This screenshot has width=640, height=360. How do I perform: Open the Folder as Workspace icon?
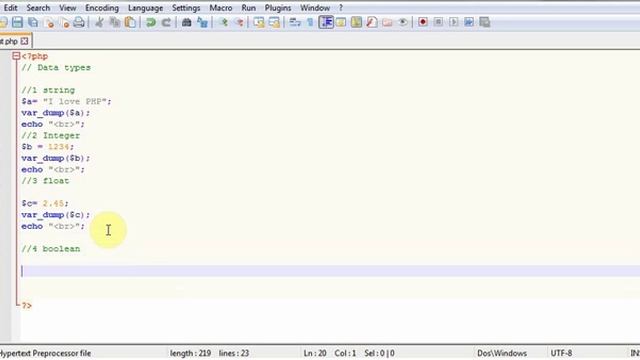tap(387, 22)
